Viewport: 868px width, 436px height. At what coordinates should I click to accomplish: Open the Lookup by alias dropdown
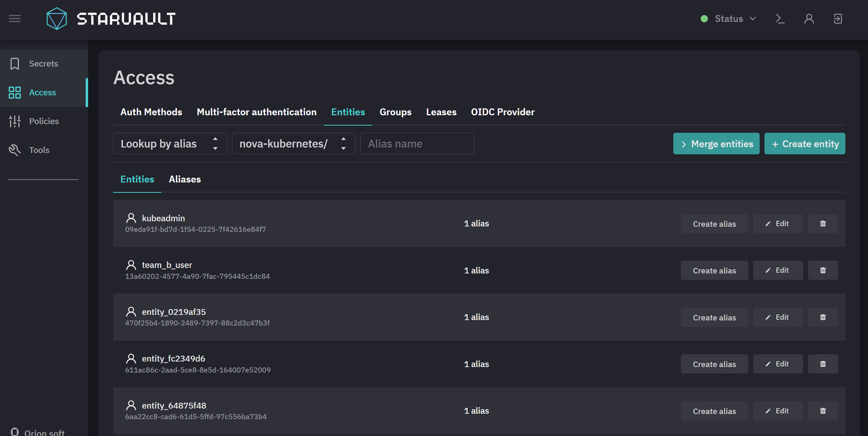click(x=170, y=144)
